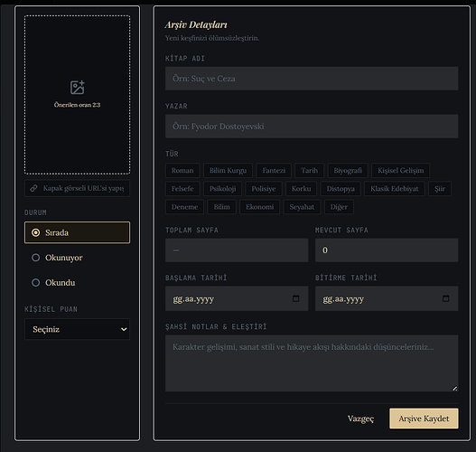Choose the Diğer genre tag
The height and width of the screenshot is (452, 476).
pos(339,207)
